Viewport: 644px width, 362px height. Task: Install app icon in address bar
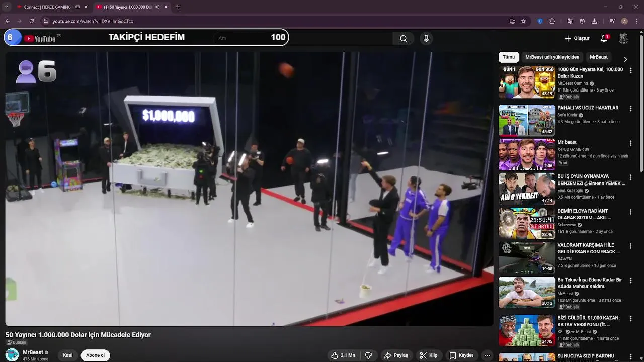(512, 21)
